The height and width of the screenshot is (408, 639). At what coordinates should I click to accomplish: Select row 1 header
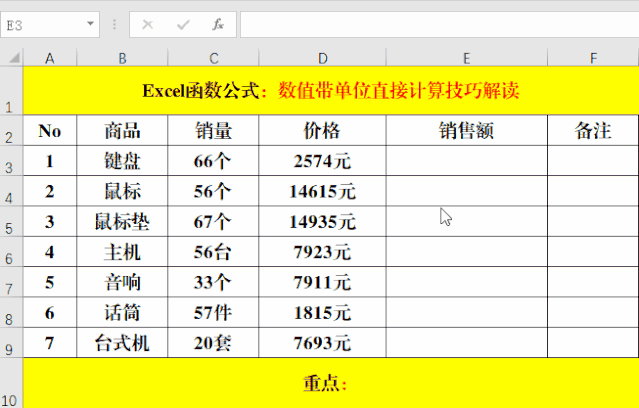(11, 90)
